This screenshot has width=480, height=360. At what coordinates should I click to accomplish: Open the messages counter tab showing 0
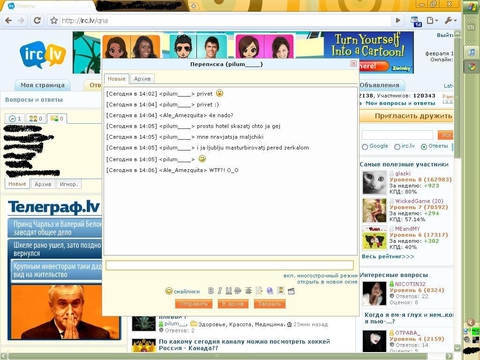(x=56, y=118)
